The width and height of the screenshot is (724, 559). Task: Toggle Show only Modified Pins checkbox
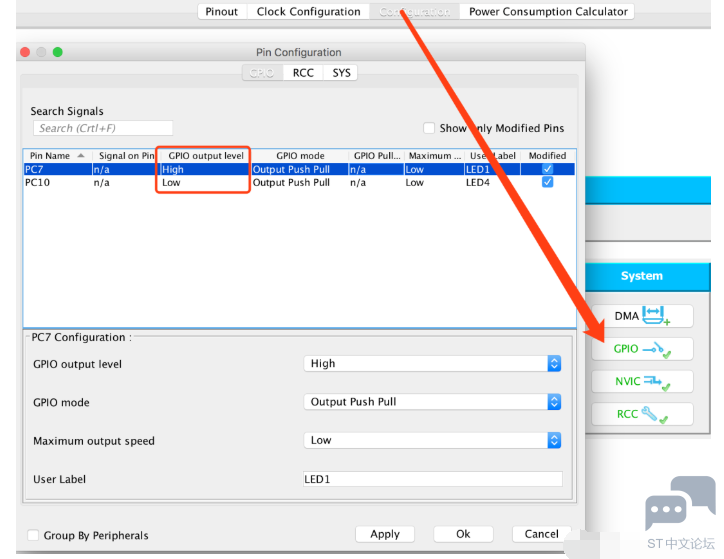click(429, 128)
